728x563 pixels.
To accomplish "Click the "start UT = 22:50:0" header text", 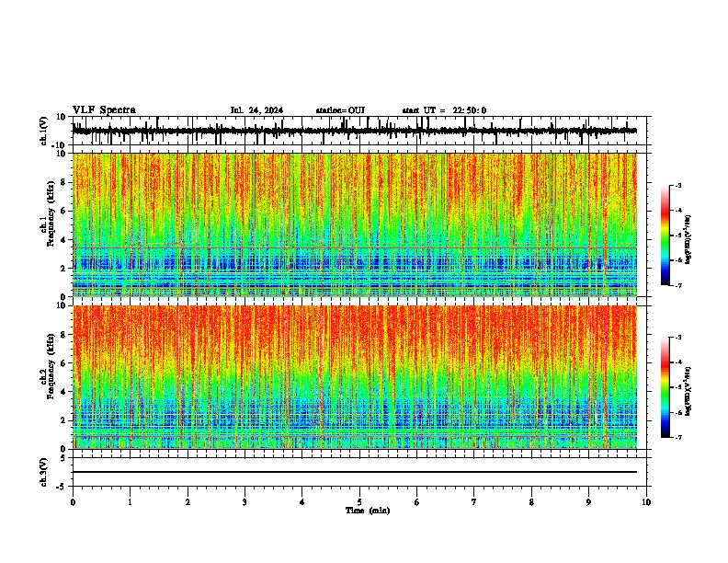I will pyautogui.click(x=444, y=110).
